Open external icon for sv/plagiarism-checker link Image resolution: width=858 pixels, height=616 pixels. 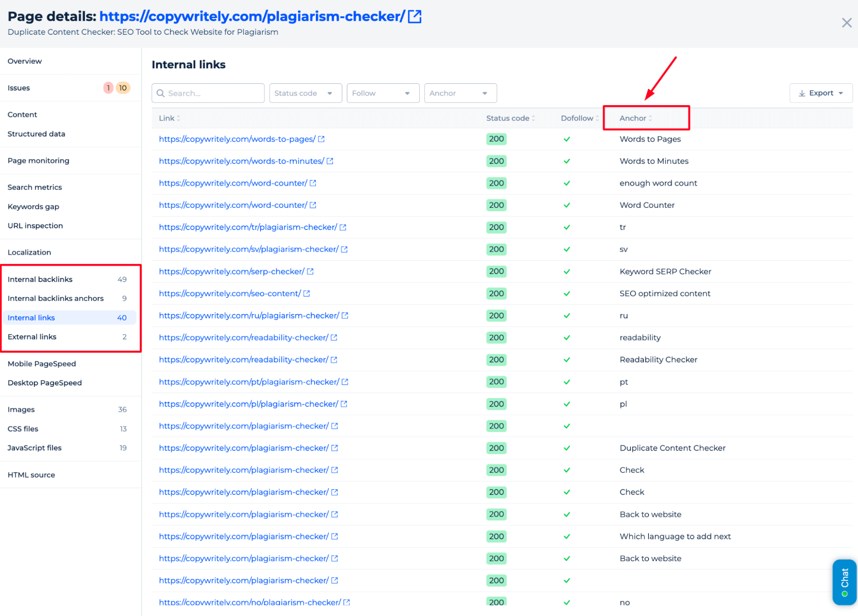344,249
